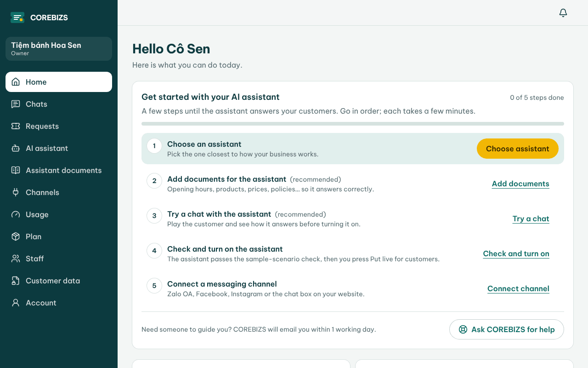This screenshot has height=368, width=588.
Task: Click the Choose assistant button
Action: tap(518, 149)
